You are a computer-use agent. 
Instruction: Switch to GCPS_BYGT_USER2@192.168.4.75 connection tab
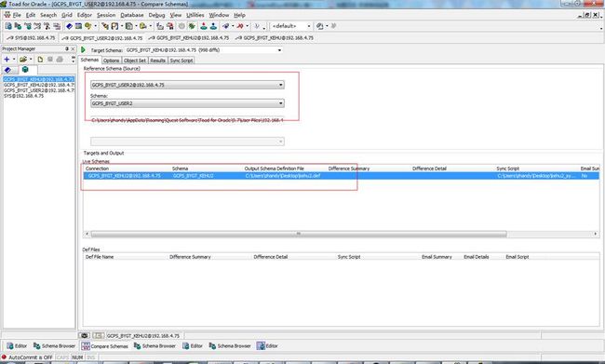click(101, 38)
